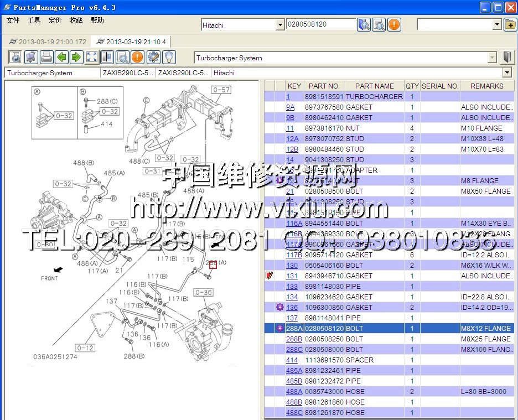Expand the breadcrumb path dropdown arrow

507,72
